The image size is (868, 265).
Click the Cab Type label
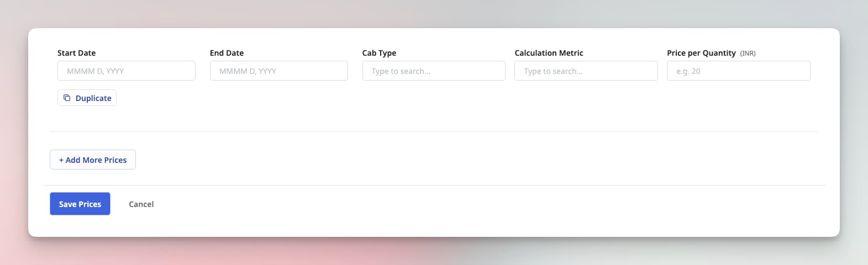pyautogui.click(x=379, y=53)
